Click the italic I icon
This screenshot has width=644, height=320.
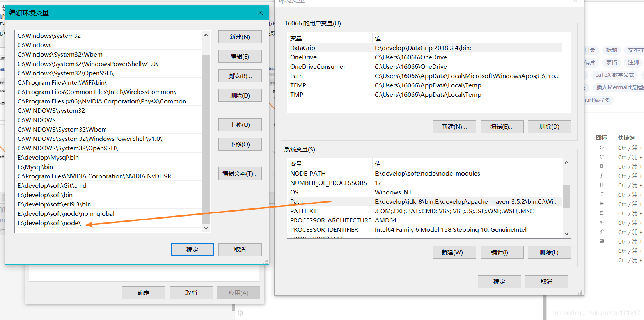click(601, 176)
